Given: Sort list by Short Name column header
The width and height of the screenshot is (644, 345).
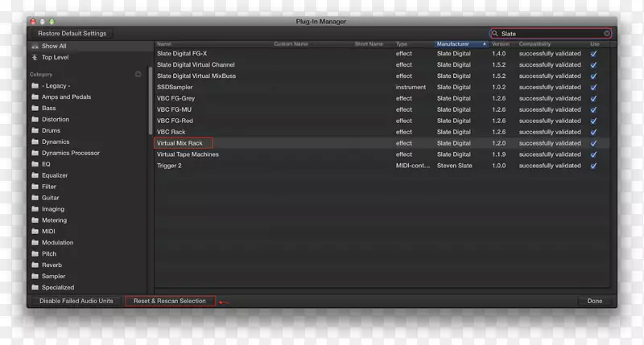Looking at the screenshot, I should coord(369,44).
